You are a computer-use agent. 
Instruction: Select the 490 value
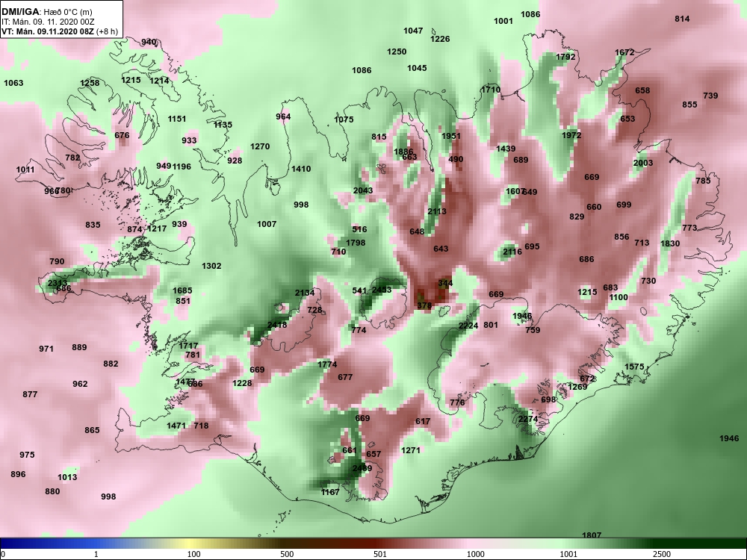pyautogui.click(x=456, y=158)
